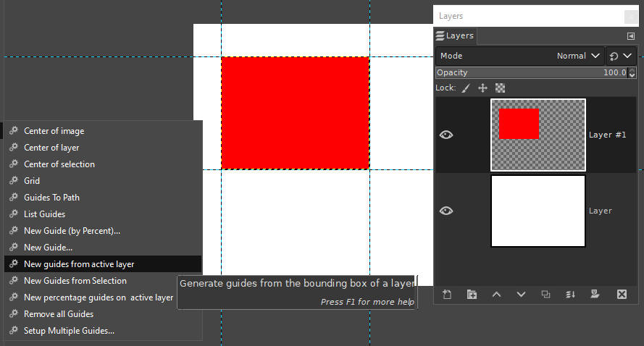Image resolution: width=644 pixels, height=346 pixels.
Task: Choose Center of image guide option
Action: 103,131
